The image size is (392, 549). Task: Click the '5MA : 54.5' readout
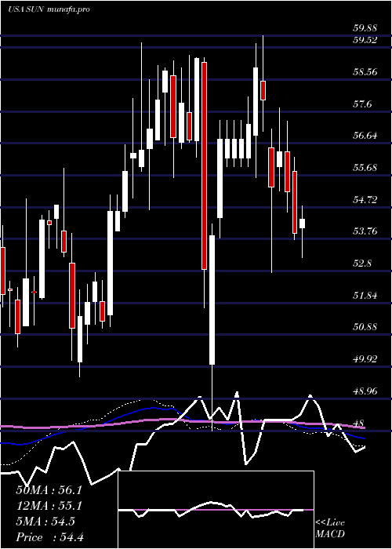pos(45,522)
